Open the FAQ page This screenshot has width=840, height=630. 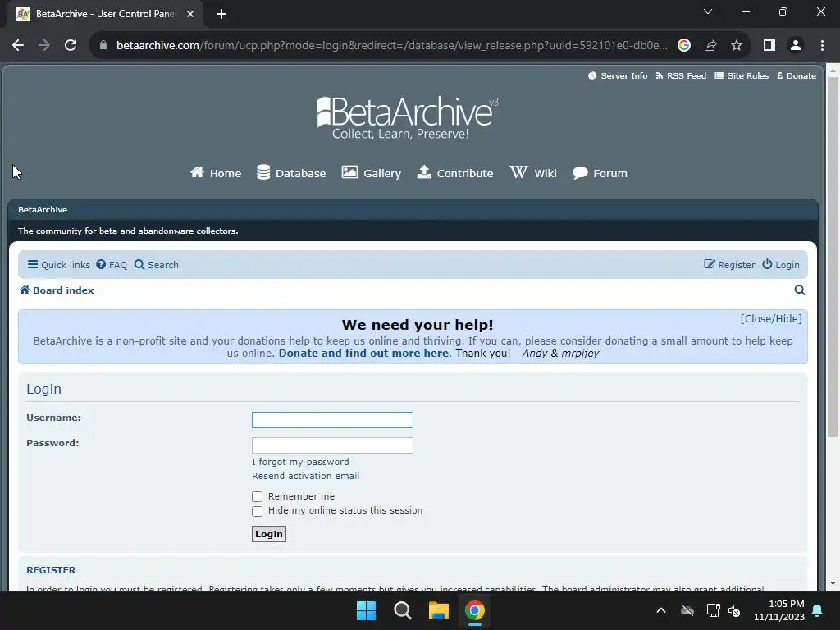click(x=112, y=265)
